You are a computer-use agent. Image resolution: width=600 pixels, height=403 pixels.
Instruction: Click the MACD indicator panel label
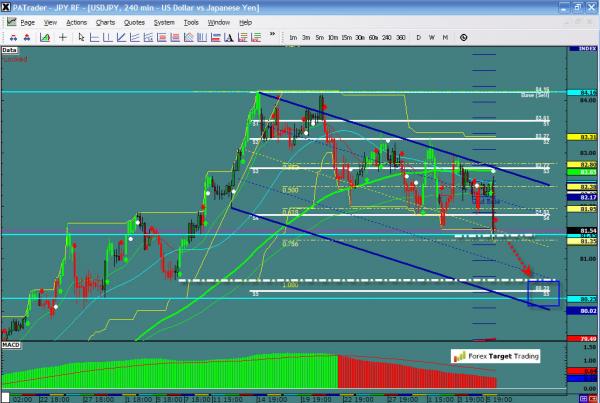12,345
